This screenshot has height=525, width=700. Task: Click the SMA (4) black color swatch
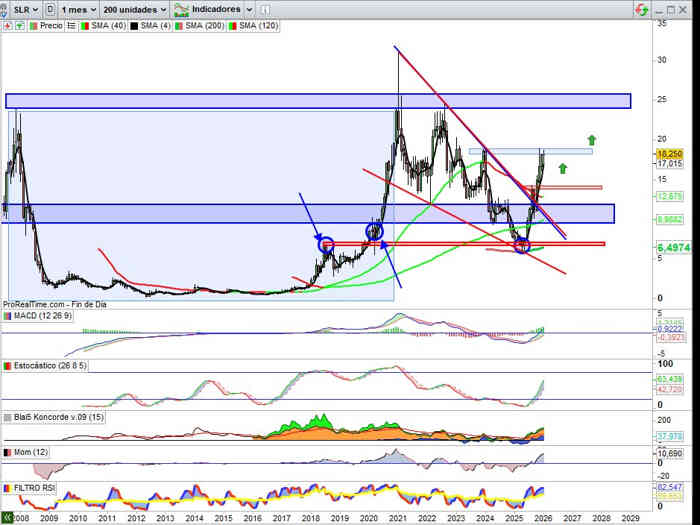tap(132, 25)
